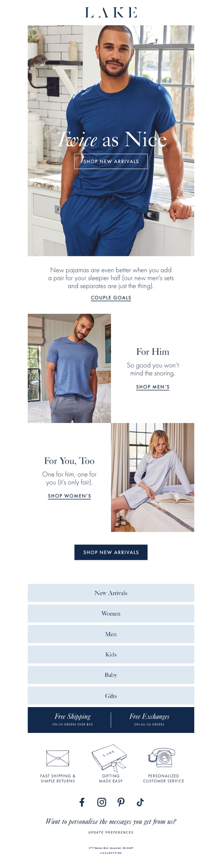Open the Pinterest social icon
The image size is (222, 868).
(121, 802)
